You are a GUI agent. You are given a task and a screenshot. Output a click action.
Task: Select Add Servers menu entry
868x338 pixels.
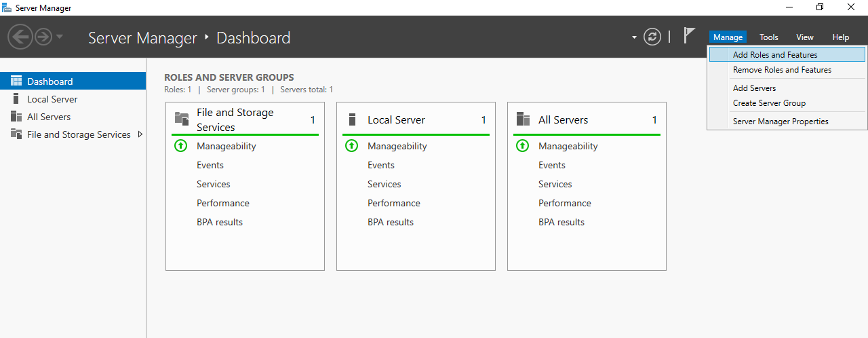click(x=787, y=88)
